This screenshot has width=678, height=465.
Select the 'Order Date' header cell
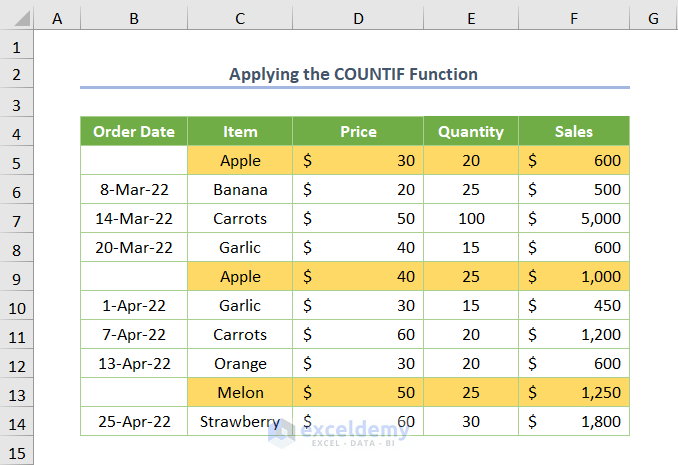coord(134,131)
